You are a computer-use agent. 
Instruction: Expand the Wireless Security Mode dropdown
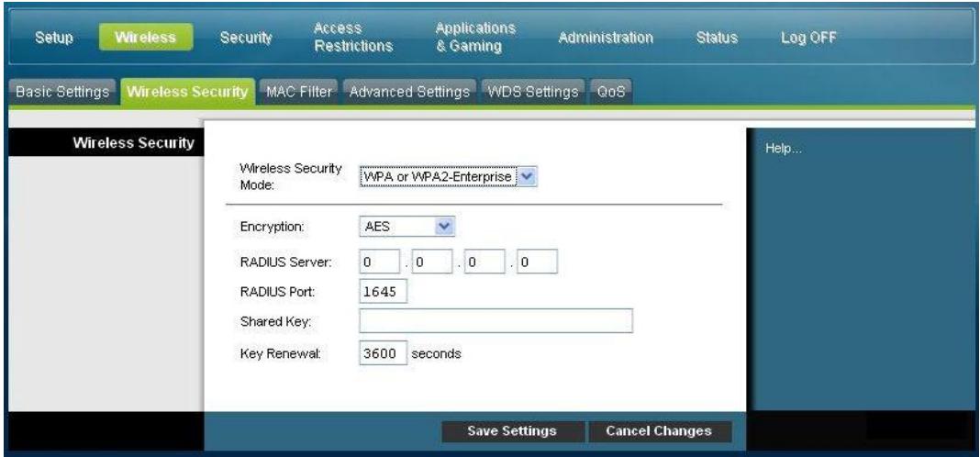[446, 176]
